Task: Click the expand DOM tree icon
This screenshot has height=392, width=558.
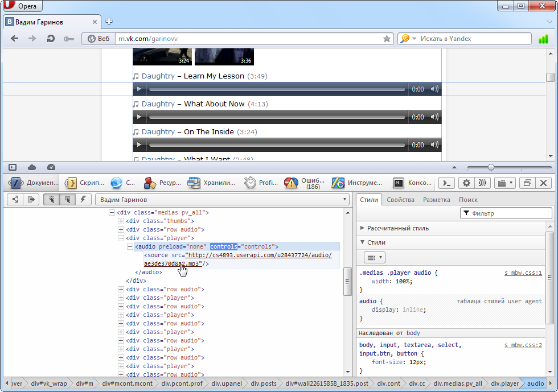Action: tap(15, 200)
